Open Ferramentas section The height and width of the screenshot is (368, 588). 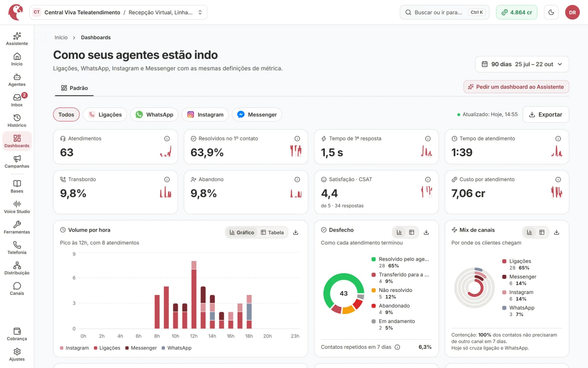[17, 228]
